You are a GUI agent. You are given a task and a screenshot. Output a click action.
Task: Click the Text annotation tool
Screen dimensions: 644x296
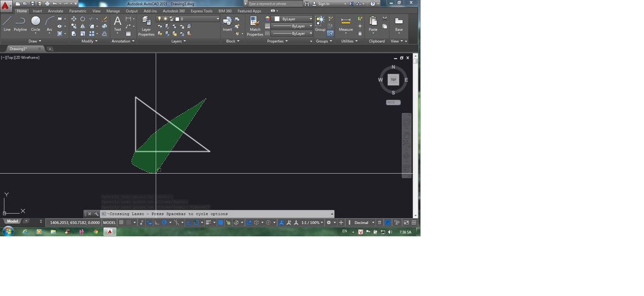point(117,24)
